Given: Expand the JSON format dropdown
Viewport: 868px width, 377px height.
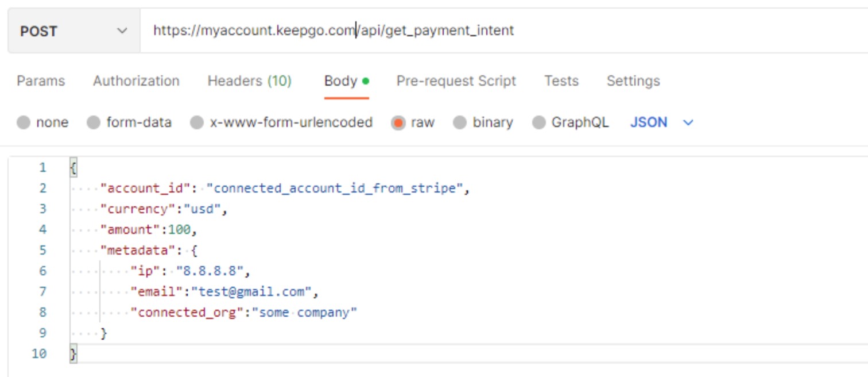Looking at the screenshot, I should (x=649, y=122).
